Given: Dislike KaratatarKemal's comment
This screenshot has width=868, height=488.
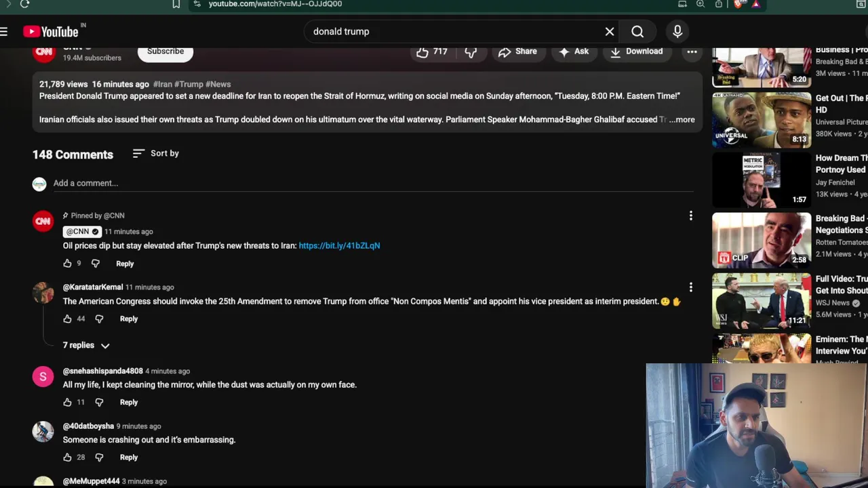Looking at the screenshot, I should (x=99, y=319).
